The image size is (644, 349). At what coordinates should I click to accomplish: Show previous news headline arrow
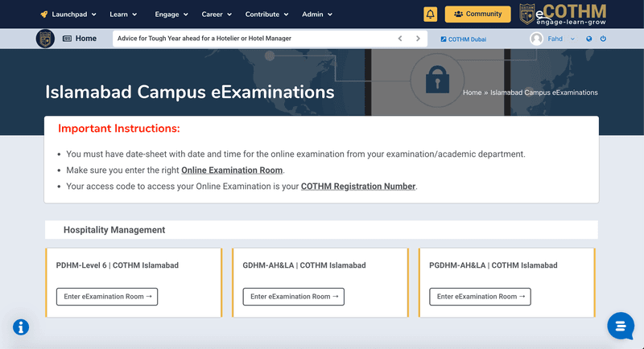point(400,39)
